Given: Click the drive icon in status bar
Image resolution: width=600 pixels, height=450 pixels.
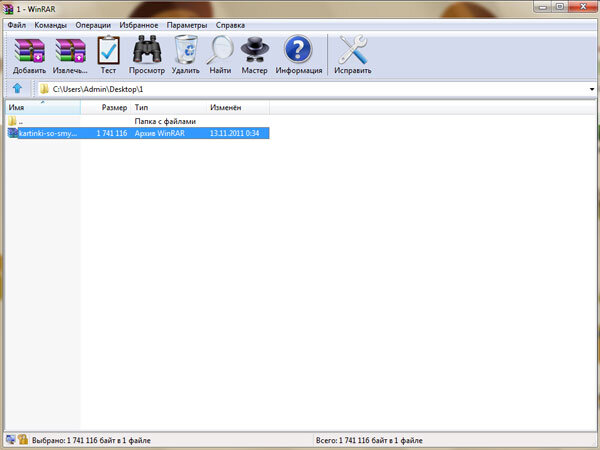Looking at the screenshot, I should click(x=10, y=440).
